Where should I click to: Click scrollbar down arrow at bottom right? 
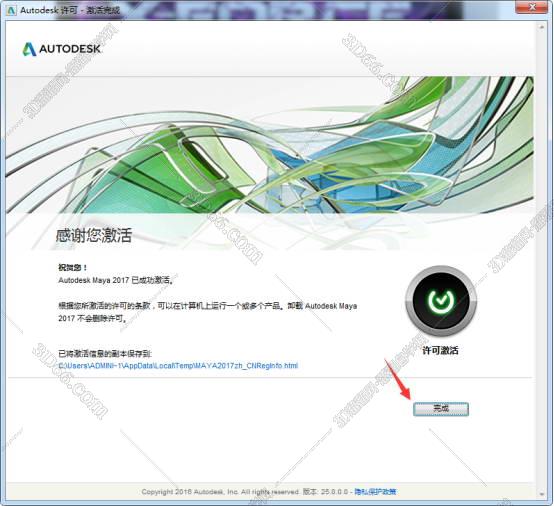coord(542,494)
